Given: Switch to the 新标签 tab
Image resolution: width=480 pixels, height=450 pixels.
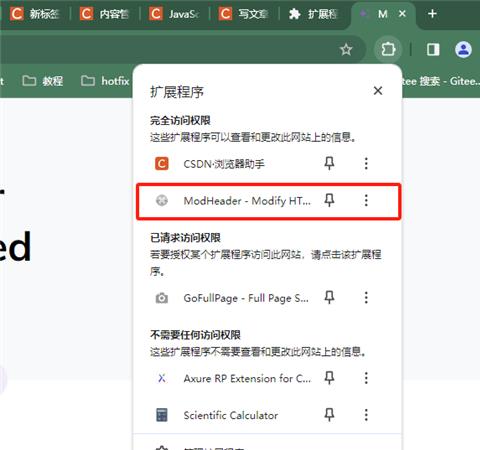Looking at the screenshot, I should (35, 14).
